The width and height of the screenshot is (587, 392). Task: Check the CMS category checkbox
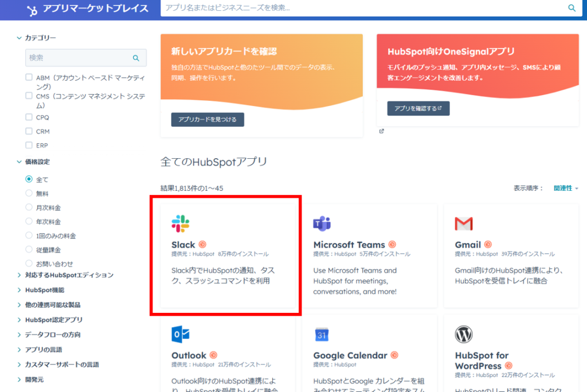point(29,96)
